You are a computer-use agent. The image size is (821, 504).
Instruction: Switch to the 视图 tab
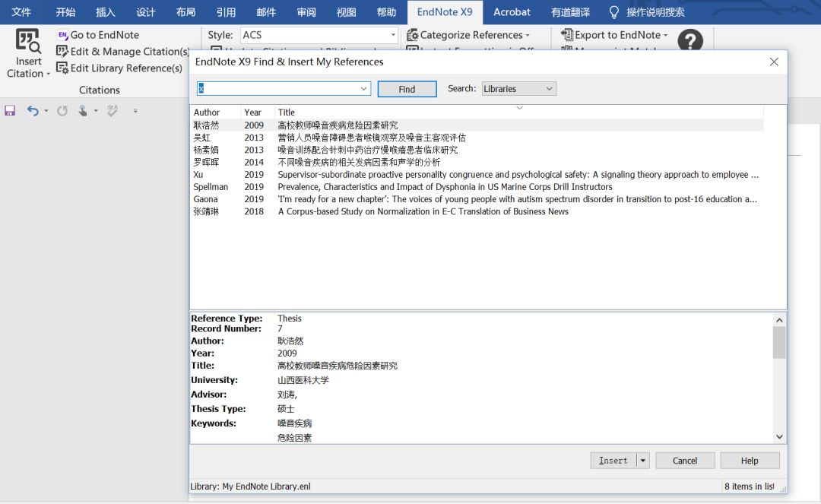pyautogui.click(x=346, y=12)
